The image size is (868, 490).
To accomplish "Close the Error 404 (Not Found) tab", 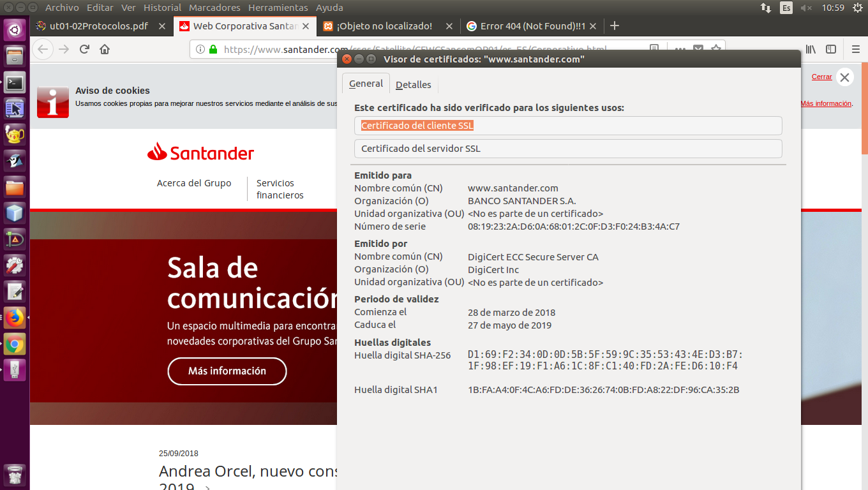I will click(593, 26).
